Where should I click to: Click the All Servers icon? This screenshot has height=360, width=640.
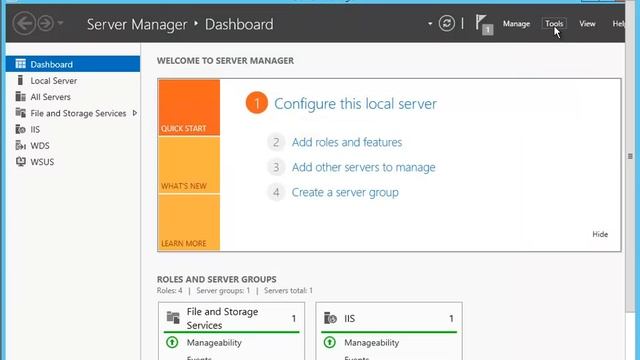20,96
